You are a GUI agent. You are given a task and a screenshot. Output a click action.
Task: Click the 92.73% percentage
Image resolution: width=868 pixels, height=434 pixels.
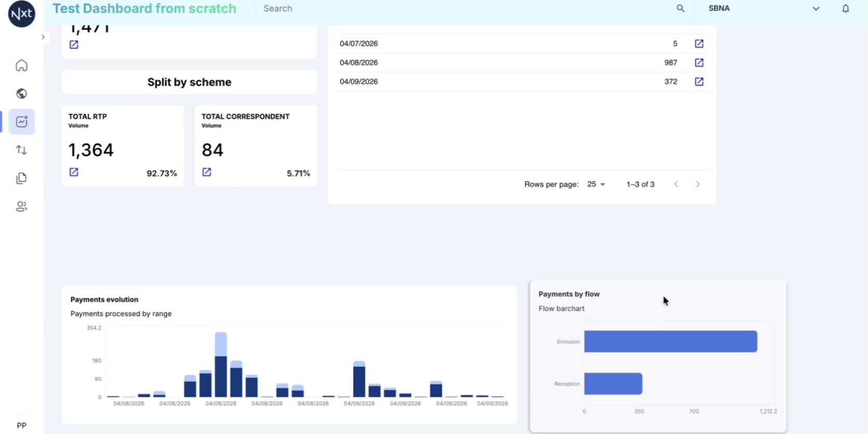[162, 173]
